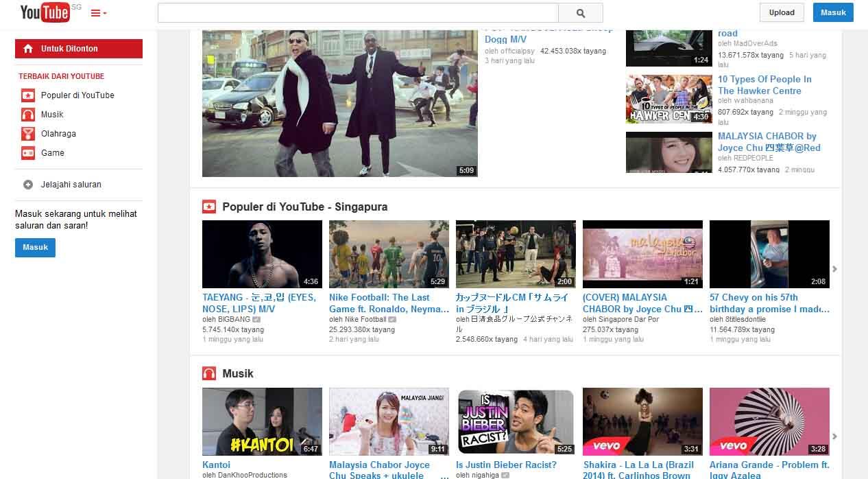Open Ariana Grande - Problem title
Image resolution: width=868 pixels, height=479 pixels.
(769, 469)
